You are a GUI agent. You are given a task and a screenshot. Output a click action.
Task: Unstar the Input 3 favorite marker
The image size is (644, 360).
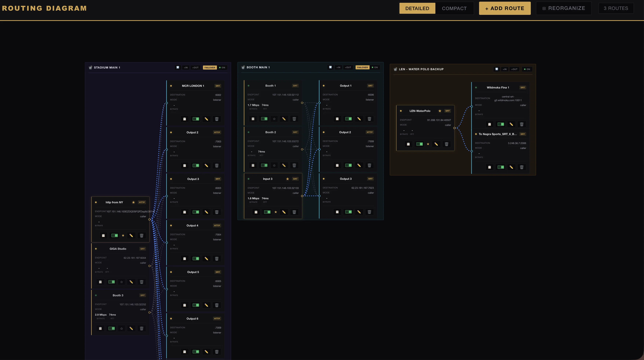pos(276,212)
